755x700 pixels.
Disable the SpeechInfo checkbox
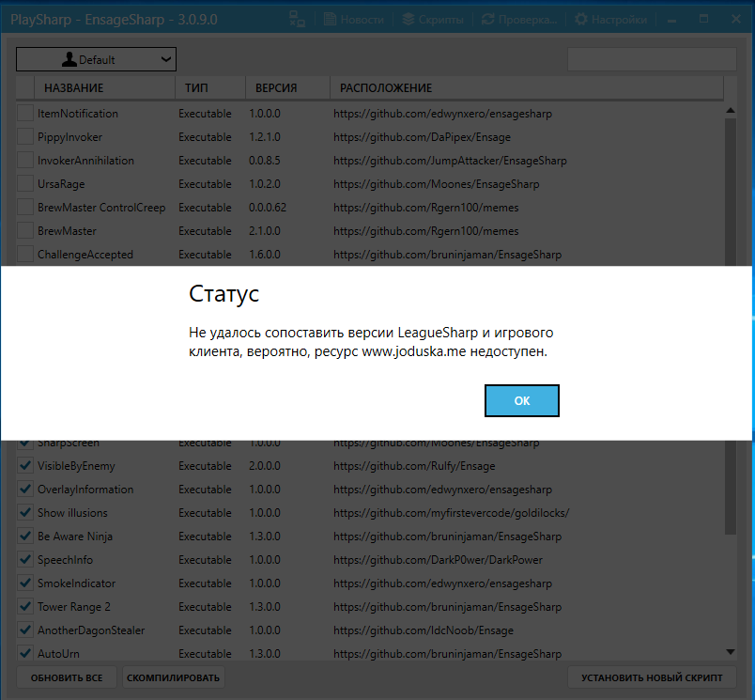tap(25, 560)
